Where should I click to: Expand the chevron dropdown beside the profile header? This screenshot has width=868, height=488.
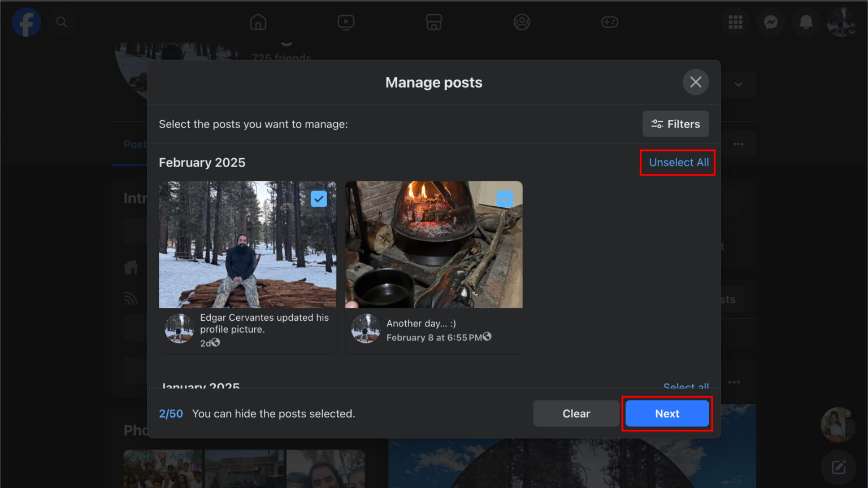[739, 84]
